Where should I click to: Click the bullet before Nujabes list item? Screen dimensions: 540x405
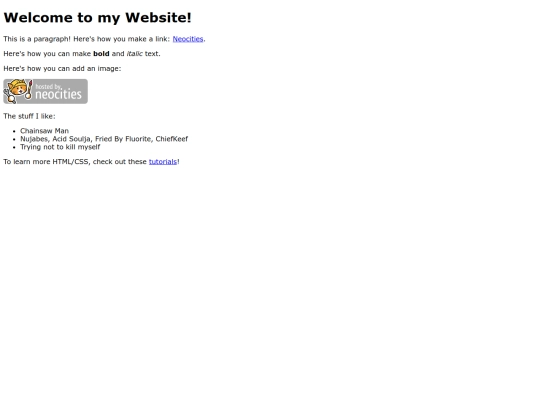pyautogui.click(x=14, y=139)
